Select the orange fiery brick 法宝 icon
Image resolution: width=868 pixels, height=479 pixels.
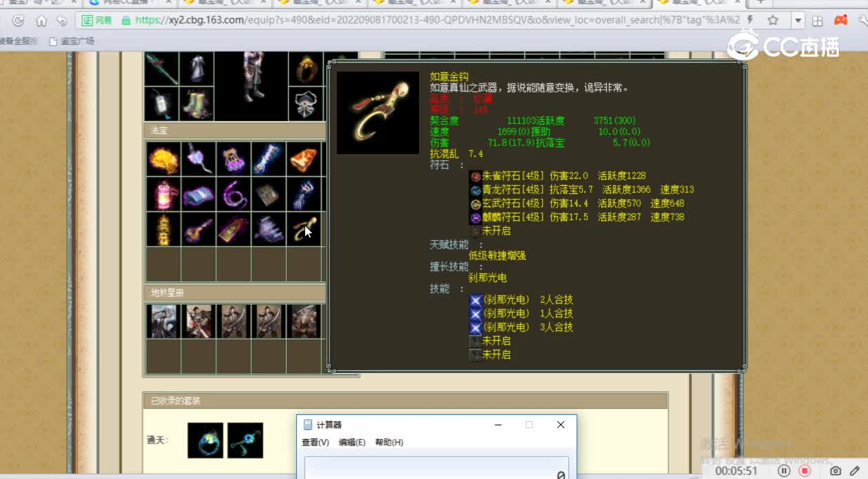(x=304, y=160)
